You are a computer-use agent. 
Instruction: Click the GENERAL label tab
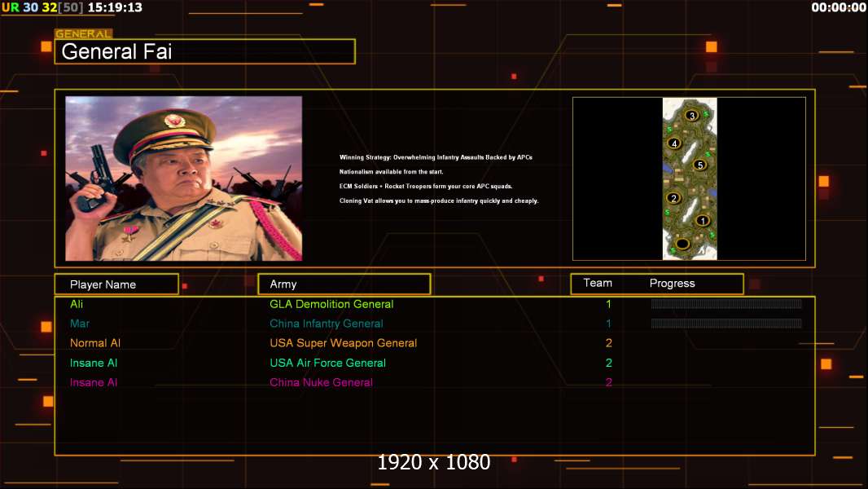click(x=84, y=33)
